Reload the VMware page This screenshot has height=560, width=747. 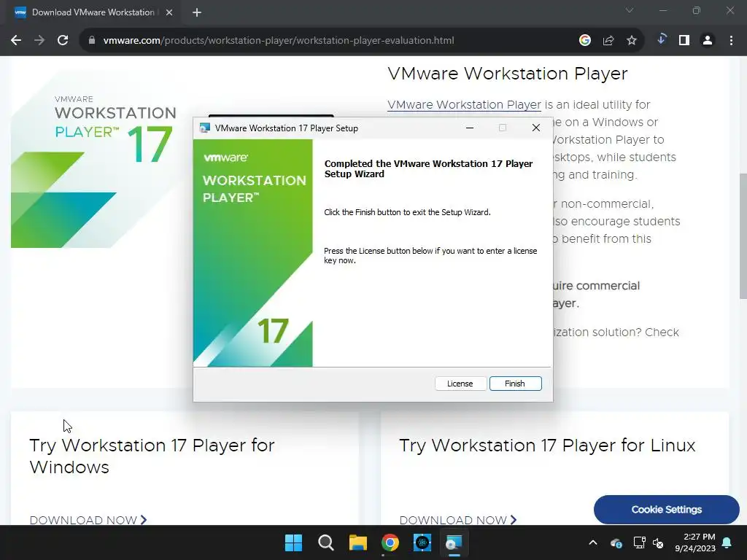tap(63, 41)
